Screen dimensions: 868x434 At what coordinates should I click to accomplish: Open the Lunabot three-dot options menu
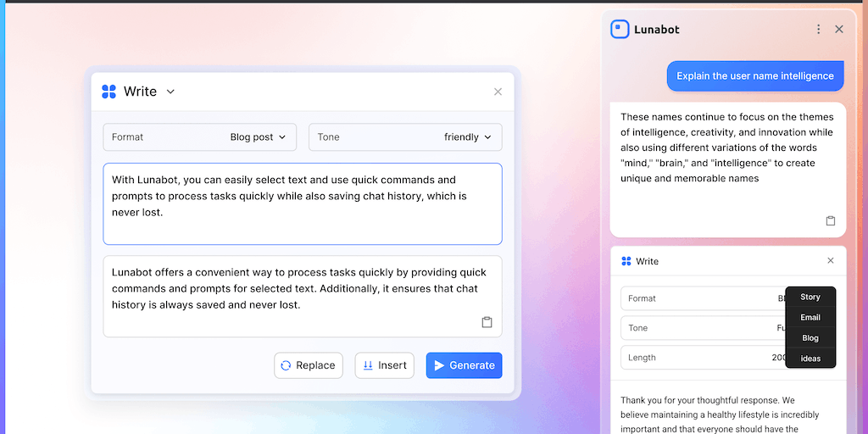tap(818, 30)
